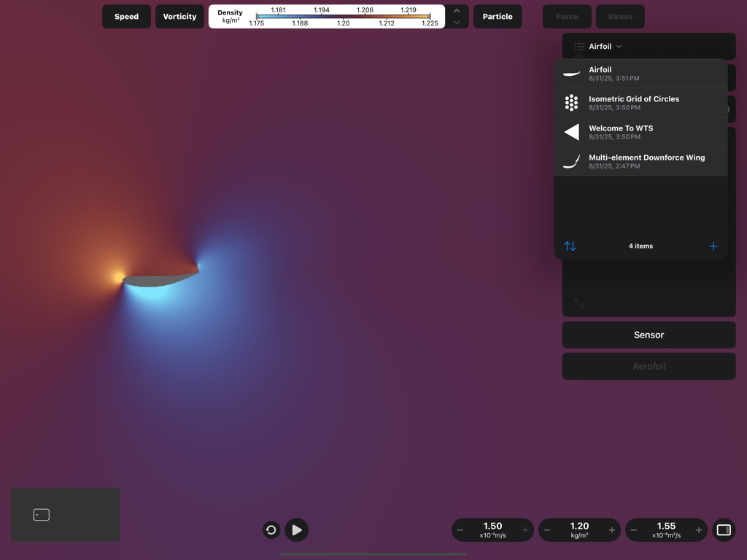This screenshot has width=747, height=560.
Task: Enable the Particle visualization
Action: click(x=498, y=16)
